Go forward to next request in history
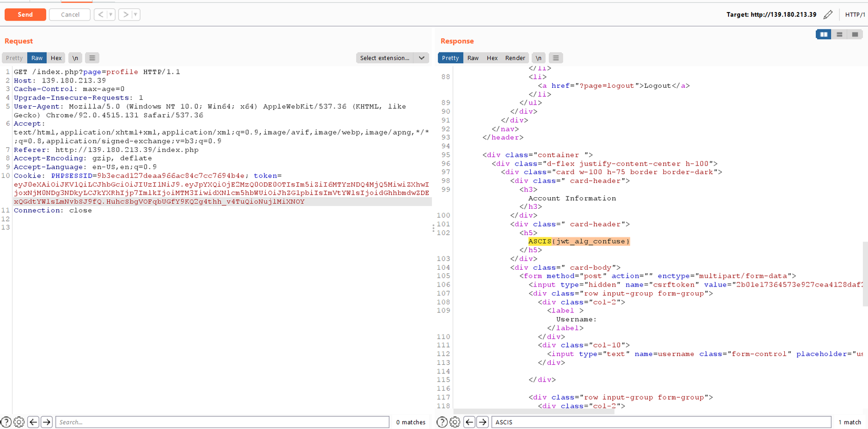868x429 pixels. click(125, 15)
